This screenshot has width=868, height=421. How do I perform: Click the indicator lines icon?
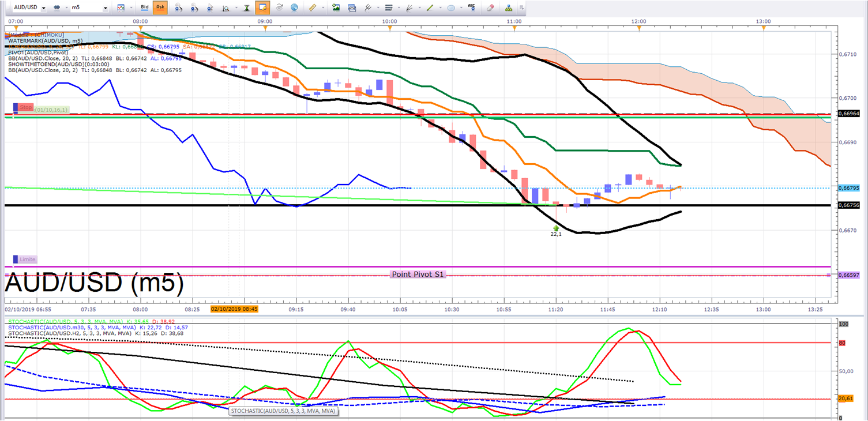click(x=367, y=8)
